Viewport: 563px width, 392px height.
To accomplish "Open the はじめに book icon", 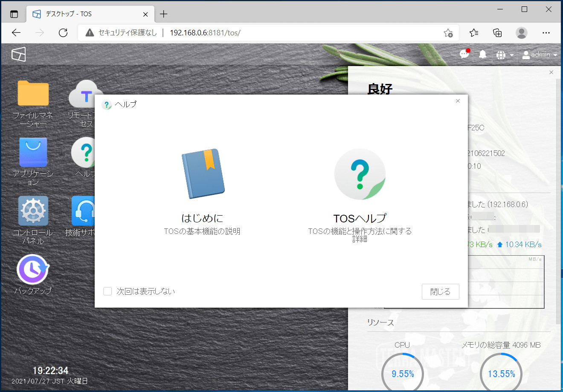I will [203, 173].
